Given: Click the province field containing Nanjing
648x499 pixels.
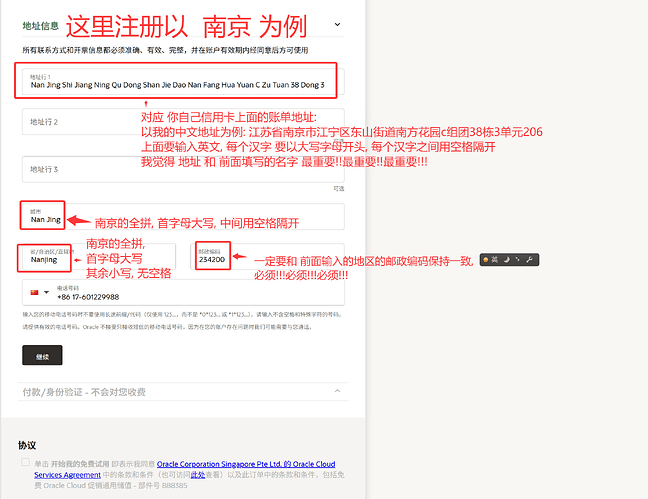Looking at the screenshot, I should 99,256.
